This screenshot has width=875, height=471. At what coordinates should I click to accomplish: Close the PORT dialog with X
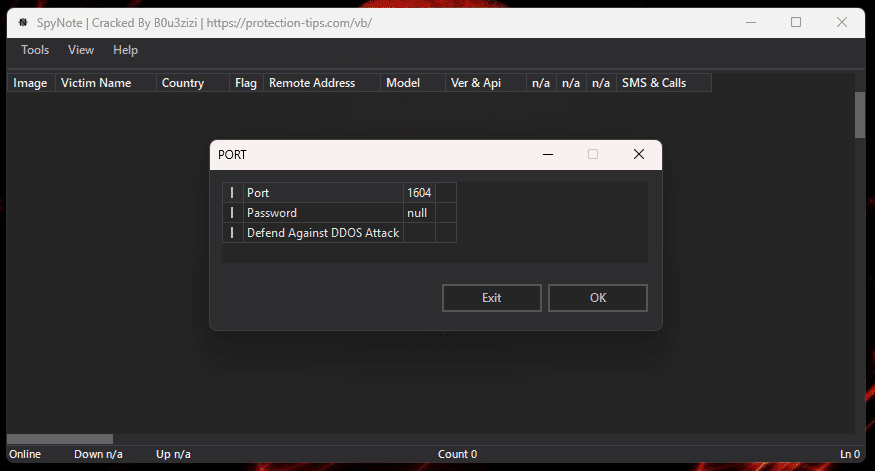[639, 155]
